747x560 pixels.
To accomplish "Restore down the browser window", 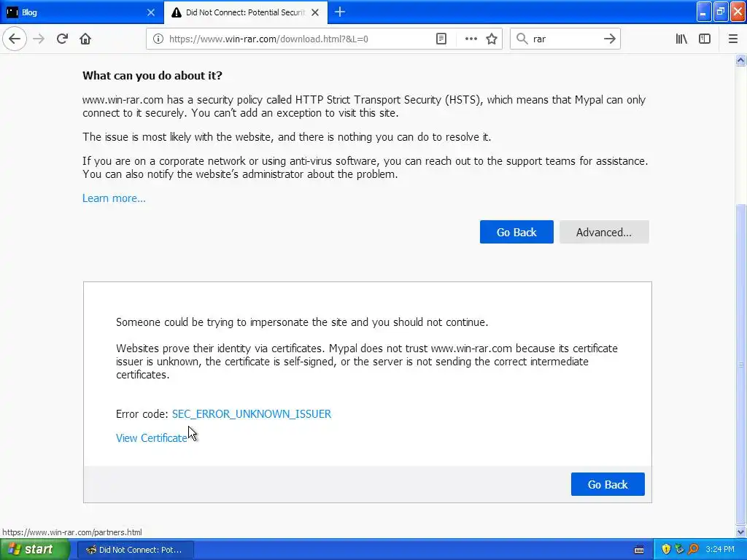I will coord(720,12).
